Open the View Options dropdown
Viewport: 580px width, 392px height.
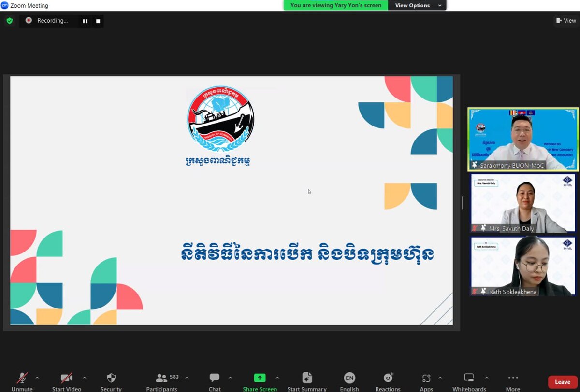click(417, 5)
